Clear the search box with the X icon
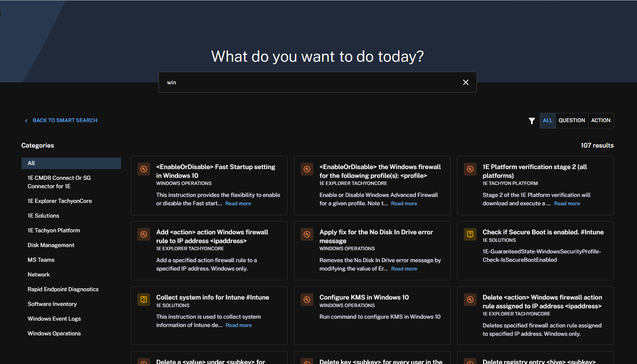This screenshot has width=637, height=364. pyautogui.click(x=465, y=82)
